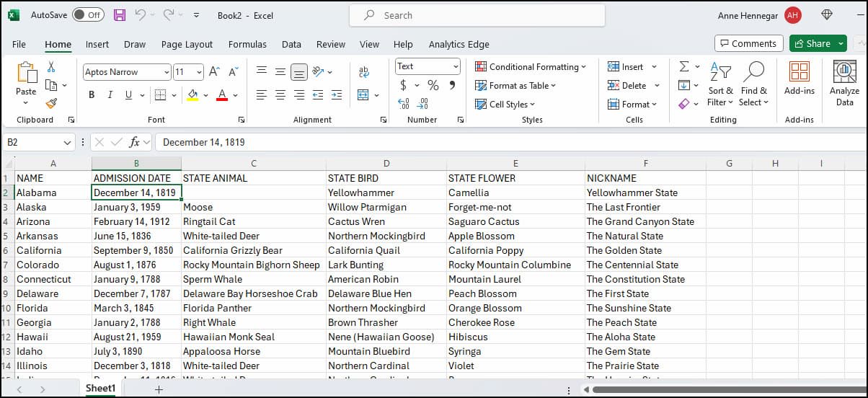Viewport: 868px width, 398px height.
Task: Expand Format as Table menu
Action: pos(516,85)
